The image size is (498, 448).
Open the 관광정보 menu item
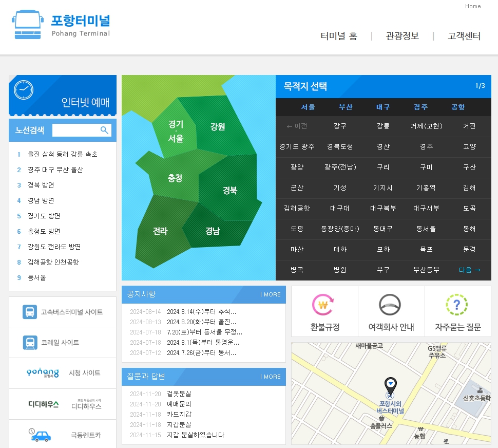(402, 36)
